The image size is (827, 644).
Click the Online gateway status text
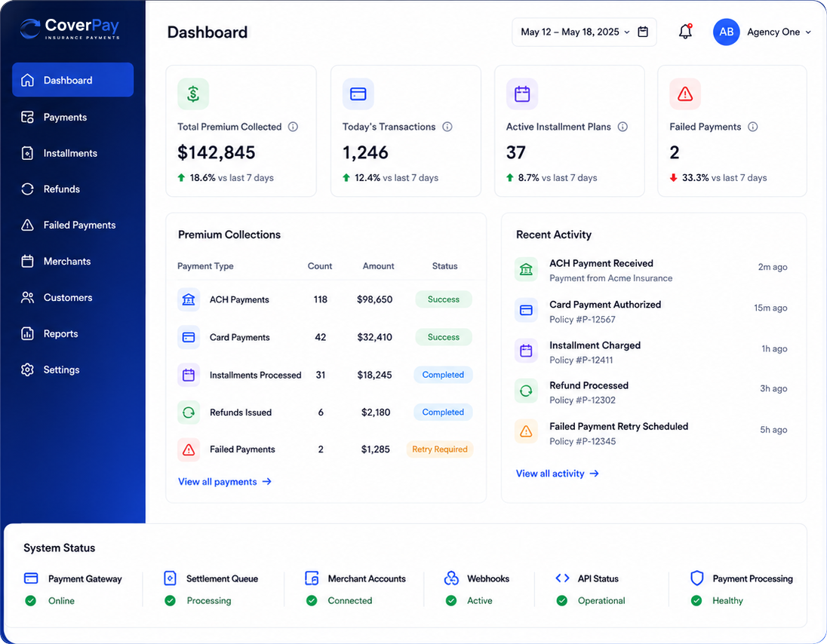61,601
